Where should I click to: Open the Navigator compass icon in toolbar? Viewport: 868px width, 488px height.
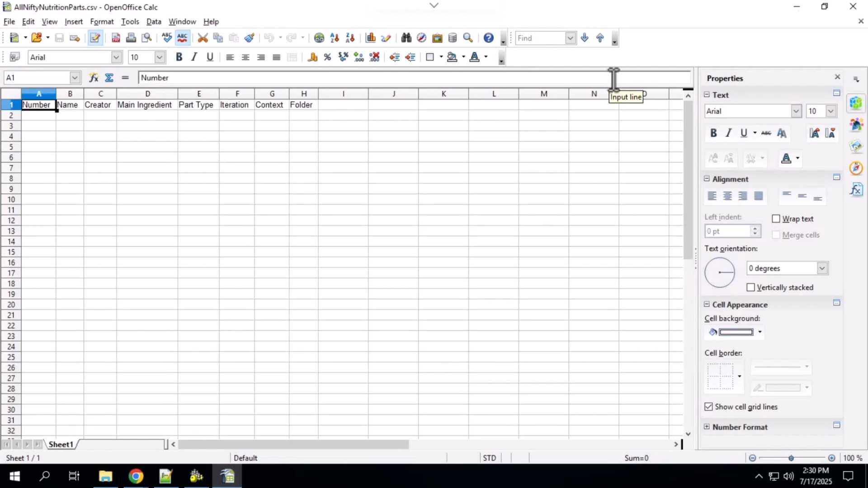click(421, 38)
